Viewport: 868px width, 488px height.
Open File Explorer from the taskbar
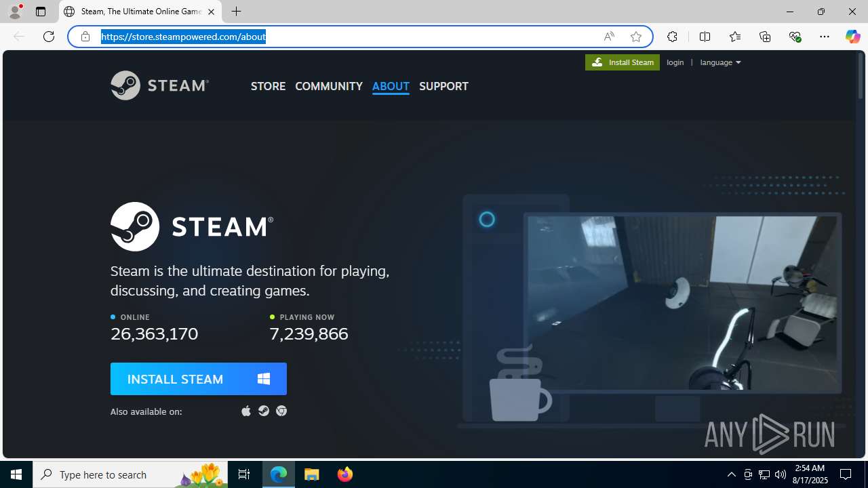click(x=312, y=474)
